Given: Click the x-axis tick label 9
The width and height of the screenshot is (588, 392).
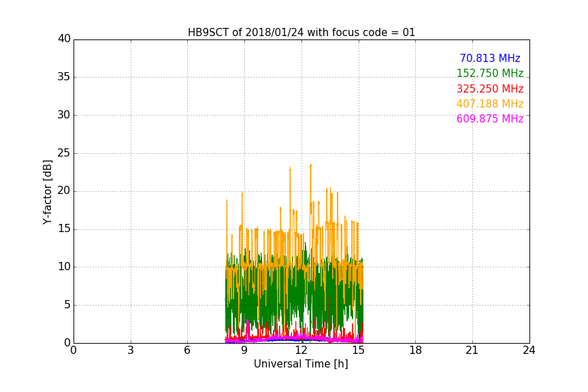Looking at the screenshot, I should (244, 350).
